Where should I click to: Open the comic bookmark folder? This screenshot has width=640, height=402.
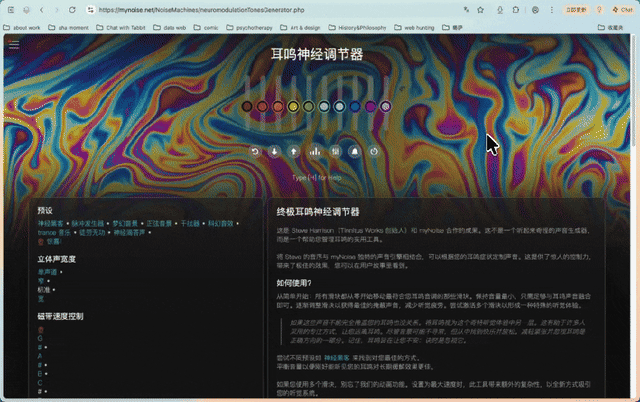(206, 28)
